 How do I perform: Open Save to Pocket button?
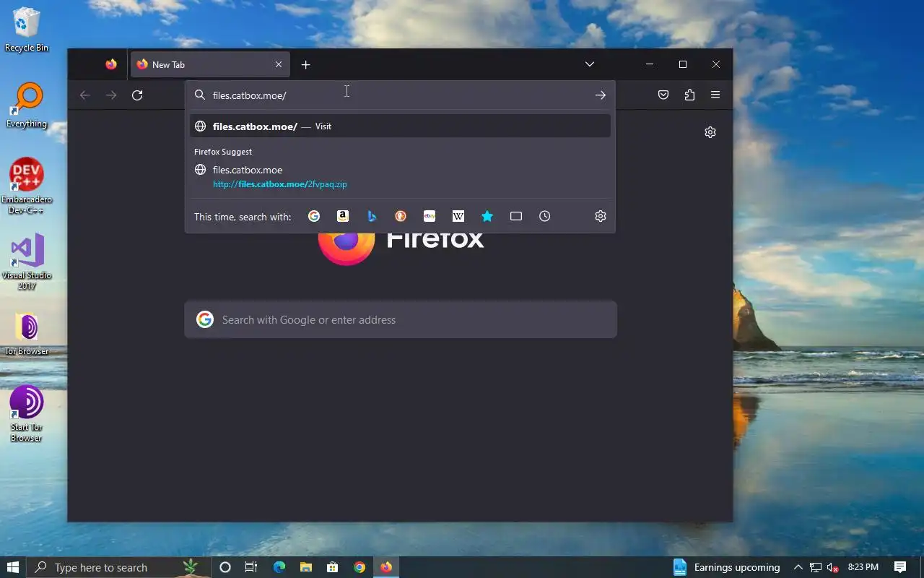coord(663,95)
